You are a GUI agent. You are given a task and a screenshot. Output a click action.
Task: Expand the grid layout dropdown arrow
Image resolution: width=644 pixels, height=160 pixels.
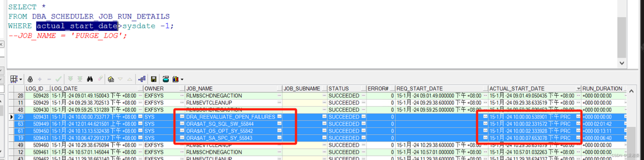[21, 80]
